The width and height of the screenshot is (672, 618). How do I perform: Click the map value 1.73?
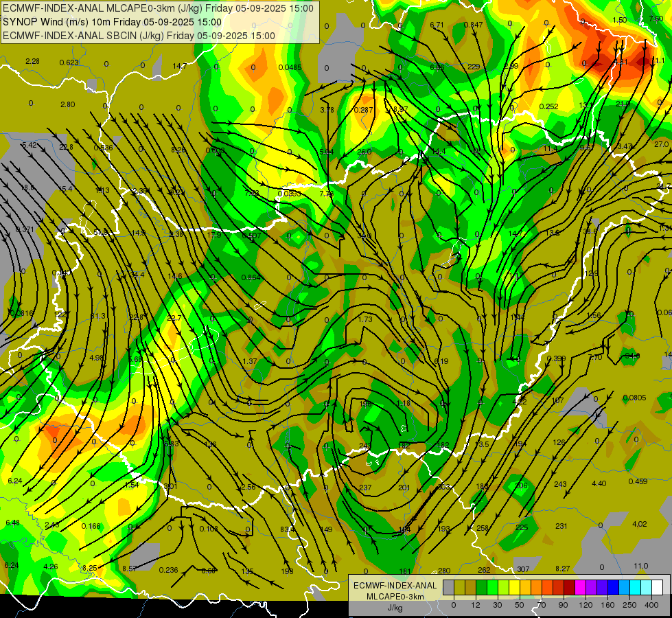coord(365,319)
